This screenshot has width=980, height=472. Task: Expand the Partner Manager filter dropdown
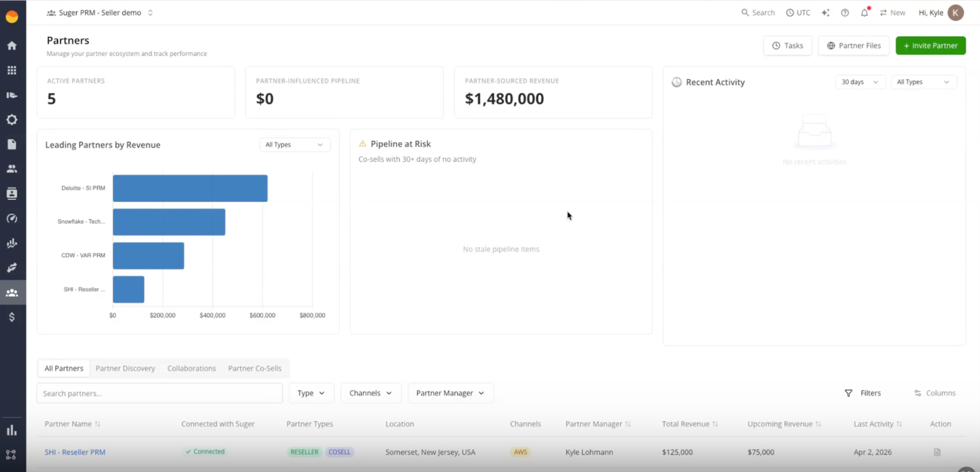[450, 393]
